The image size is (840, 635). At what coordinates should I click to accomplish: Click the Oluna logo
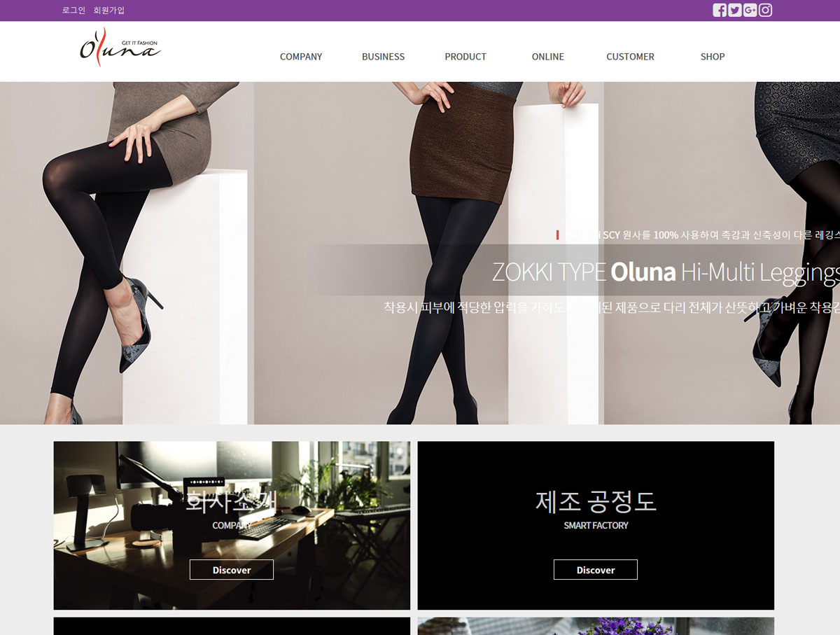pos(120,48)
